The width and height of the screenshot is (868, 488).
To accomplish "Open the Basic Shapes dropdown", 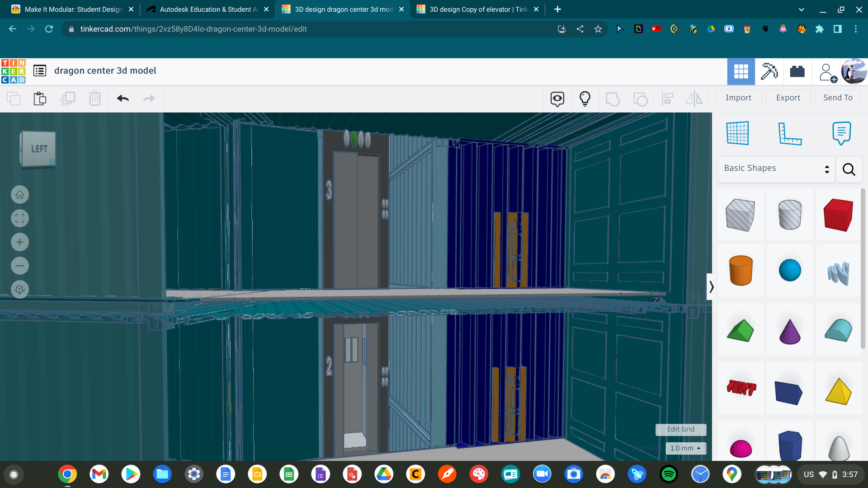I will (x=776, y=169).
